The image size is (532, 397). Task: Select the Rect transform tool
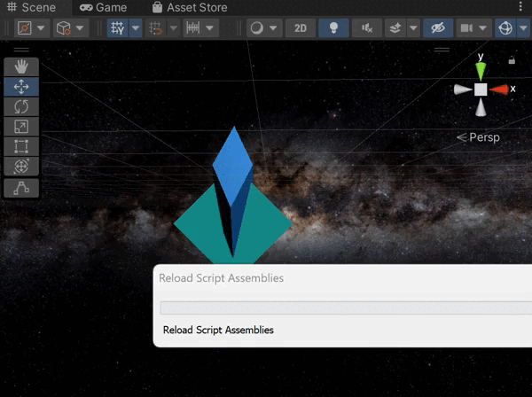pos(21,146)
